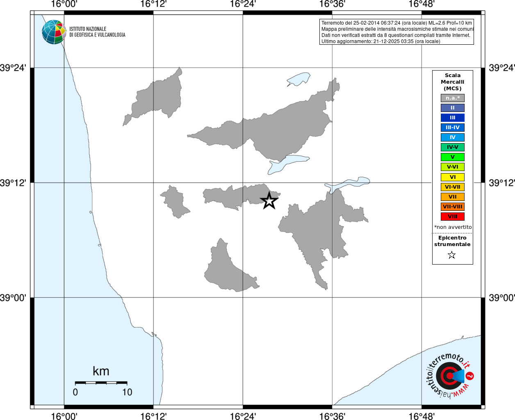Select the VII orange legend swatch
515x420 pixels.
[x=453, y=197]
